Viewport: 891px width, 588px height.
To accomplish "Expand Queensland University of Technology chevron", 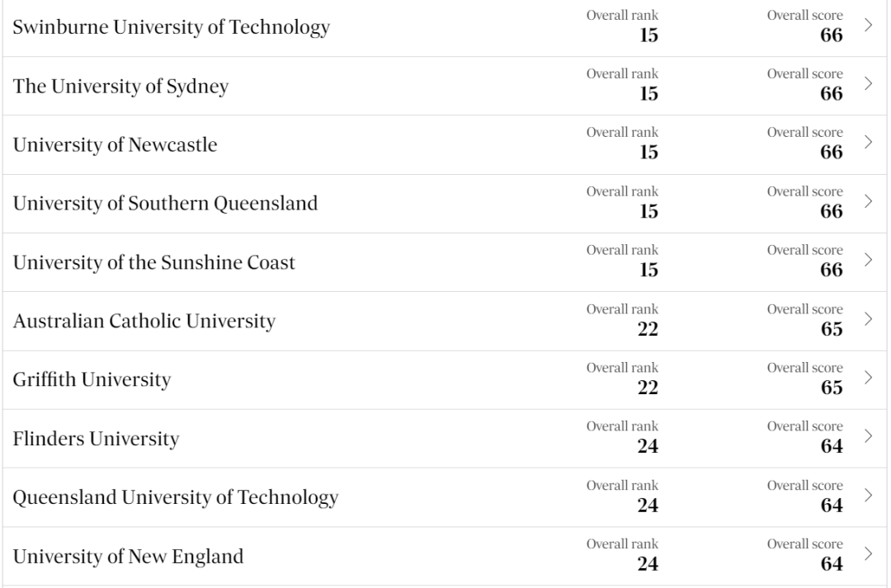I will [868, 494].
